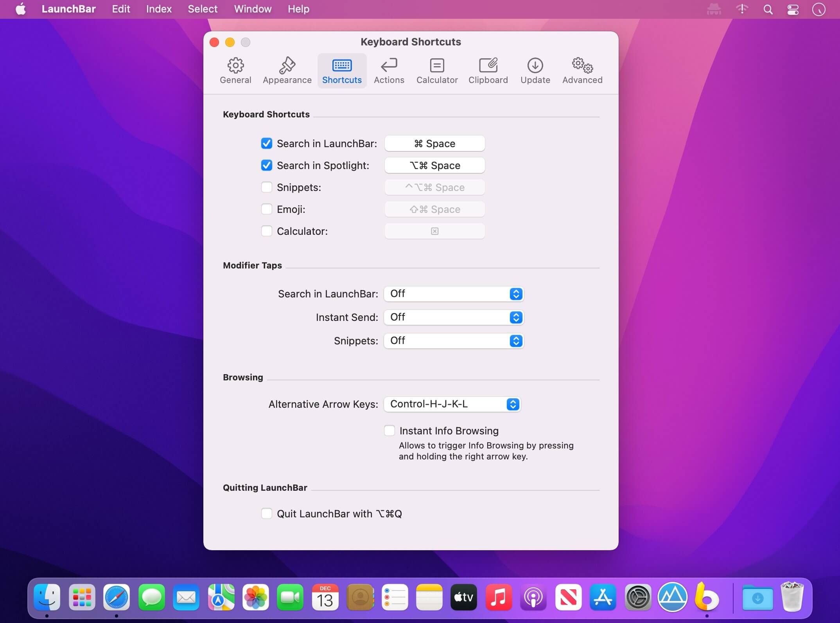Open Control Center from the menu bar

tap(793, 9)
